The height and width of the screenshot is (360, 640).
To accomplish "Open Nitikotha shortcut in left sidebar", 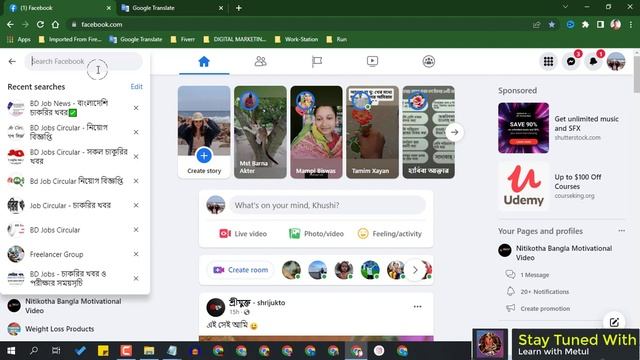I will (73, 306).
